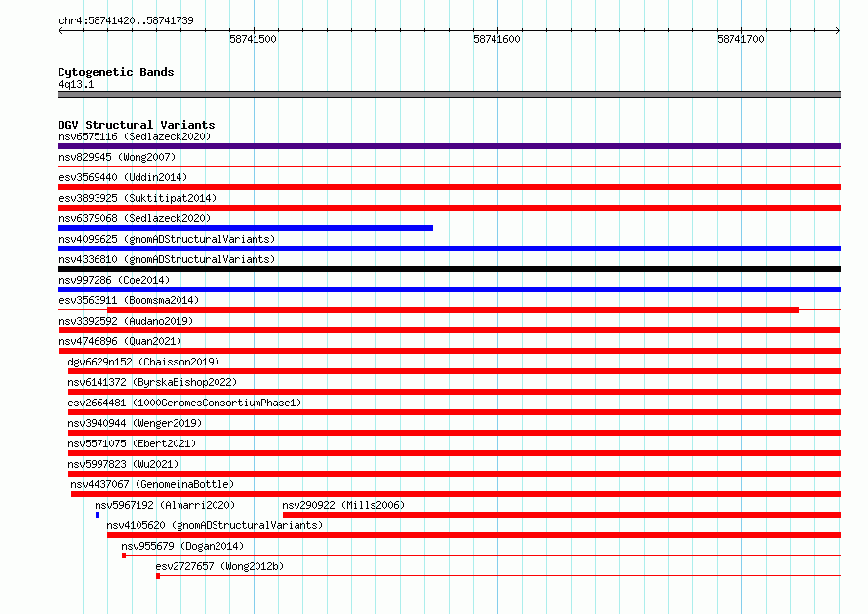The image size is (868, 614).
Task: Open variant nsv3940944 (Wenger2019)
Action: [x=135, y=423]
